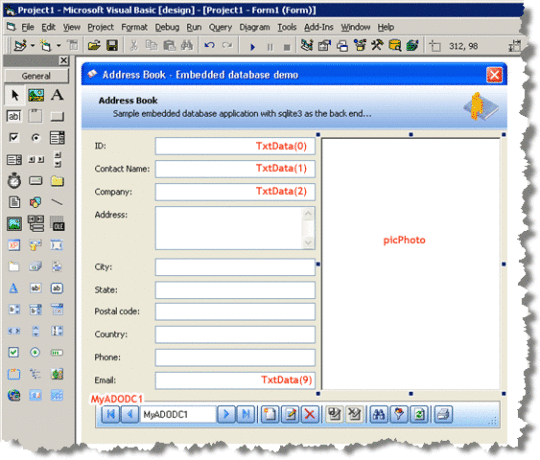Viewport: 540px width, 460px height.
Task: Open the File menu
Action: [28, 27]
